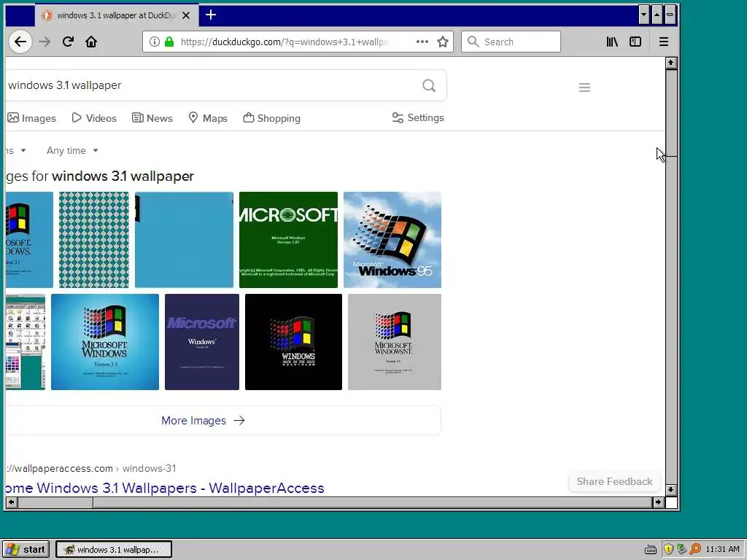Screen dimensions: 747x560
Task: Click the wallpaperaccess.com URL breadcrumb
Action: tap(91, 469)
